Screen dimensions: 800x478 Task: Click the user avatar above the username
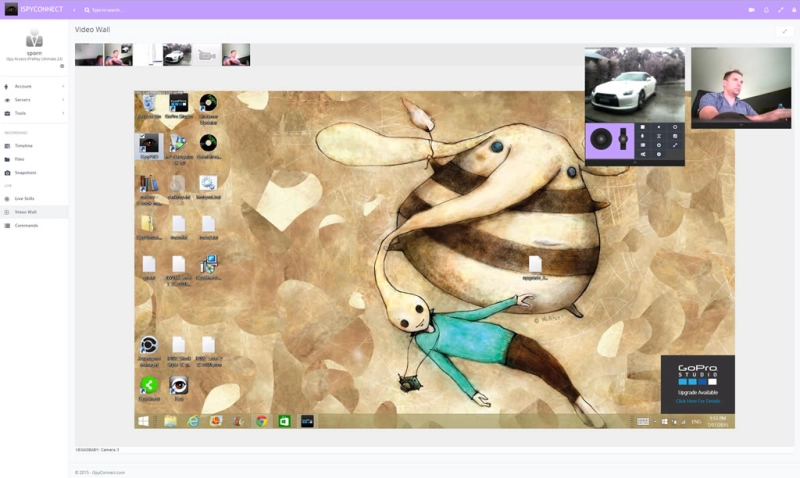click(x=34, y=38)
